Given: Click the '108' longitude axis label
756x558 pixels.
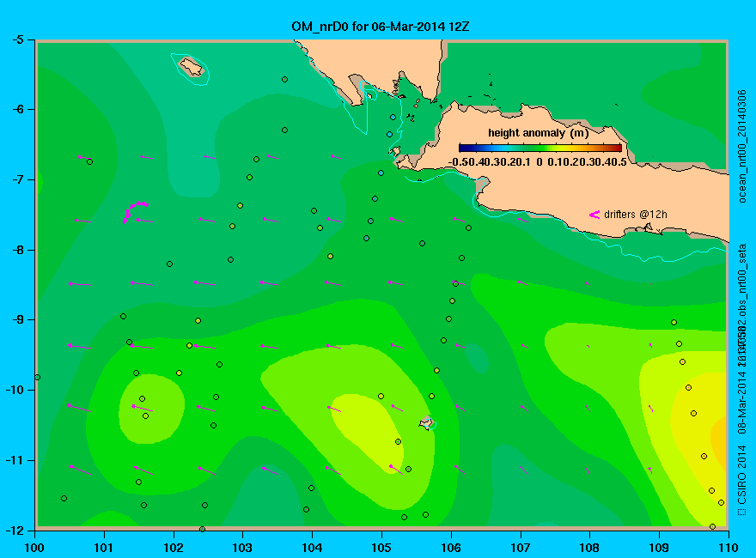Looking at the screenshot, I should (589, 548).
